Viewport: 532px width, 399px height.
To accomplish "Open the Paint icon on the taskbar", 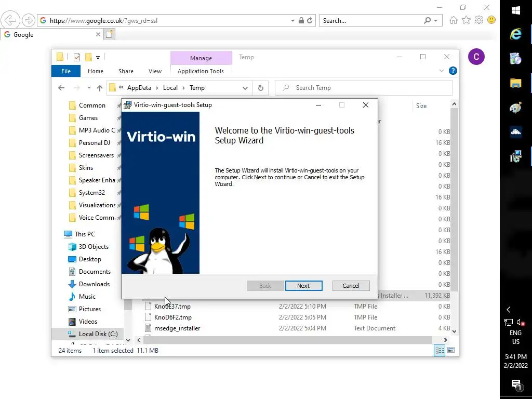I will coord(516,108).
